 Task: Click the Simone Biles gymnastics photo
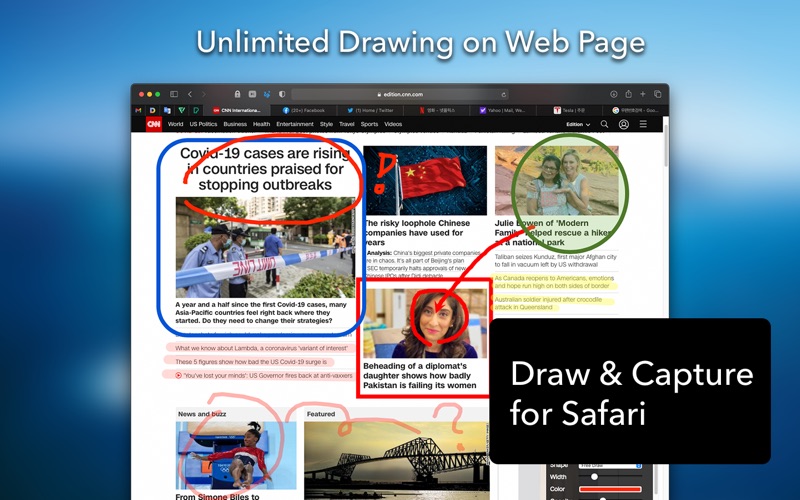point(236,455)
